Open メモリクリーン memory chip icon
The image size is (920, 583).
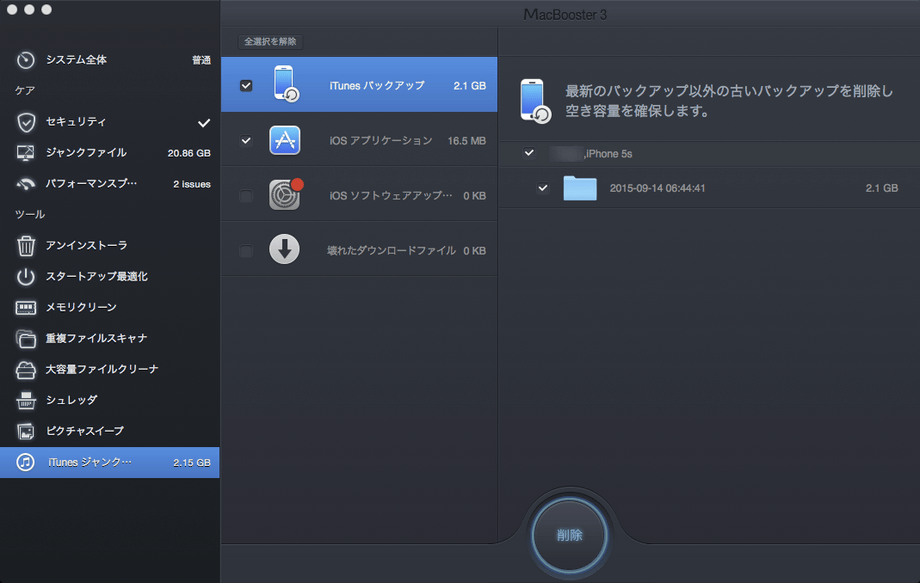click(x=26, y=307)
